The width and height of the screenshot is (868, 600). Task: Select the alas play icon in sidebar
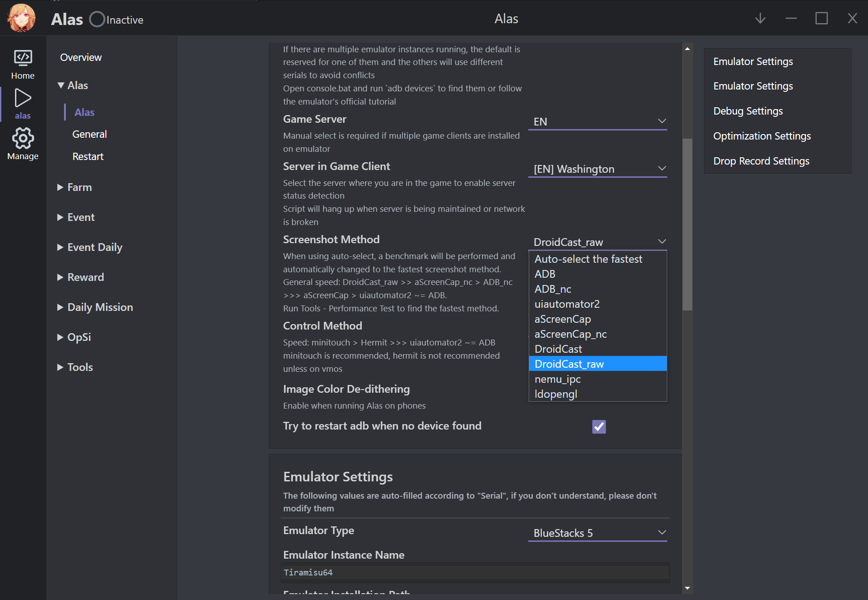[x=23, y=104]
